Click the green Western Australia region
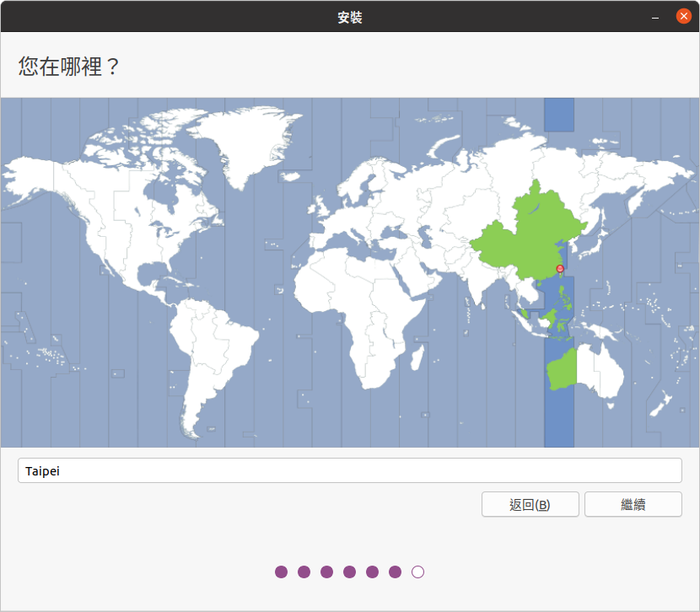Image resolution: width=700 pixels, height=612 pixels. coord(563,369)
